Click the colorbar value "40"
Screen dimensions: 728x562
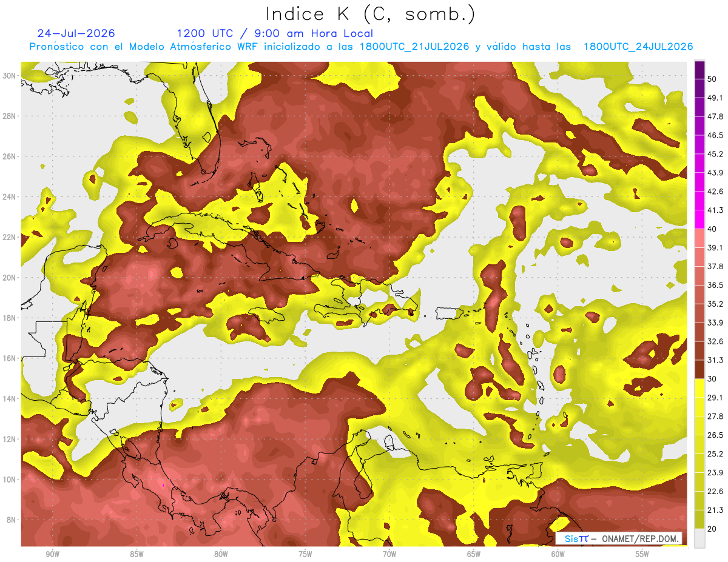(712, 229)
